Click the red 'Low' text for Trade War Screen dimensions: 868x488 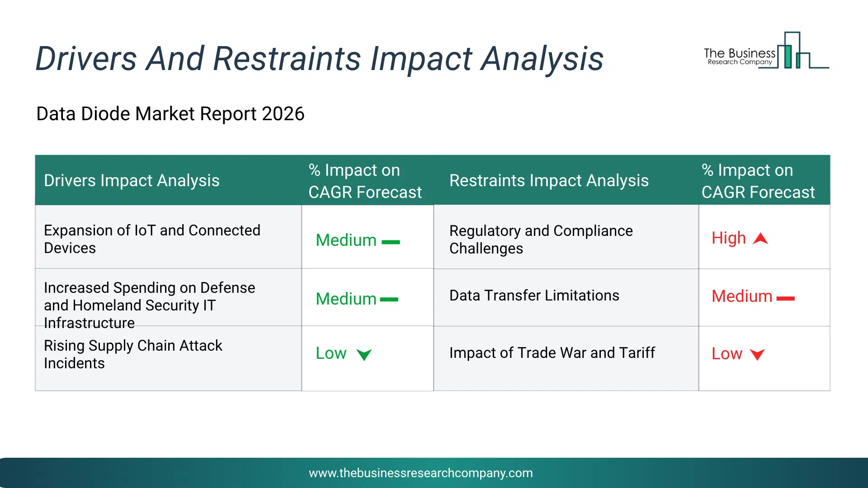727,354
